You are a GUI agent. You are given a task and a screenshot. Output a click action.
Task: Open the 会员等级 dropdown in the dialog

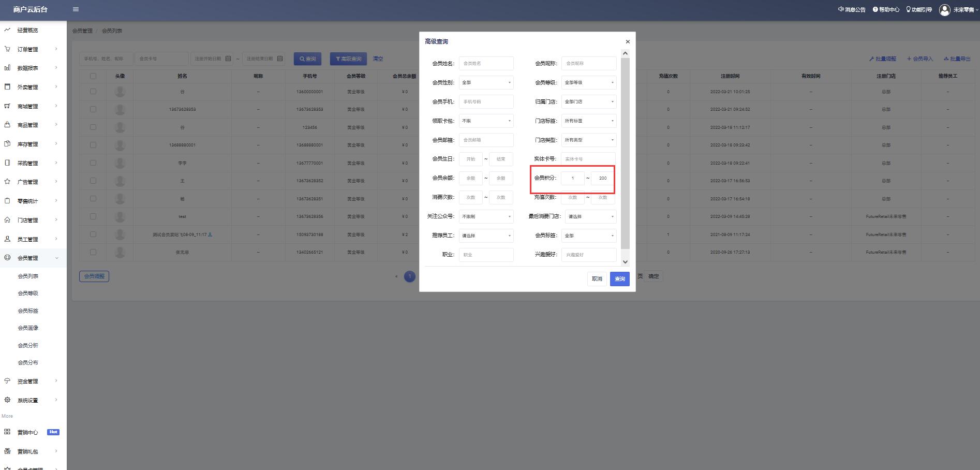589,82
